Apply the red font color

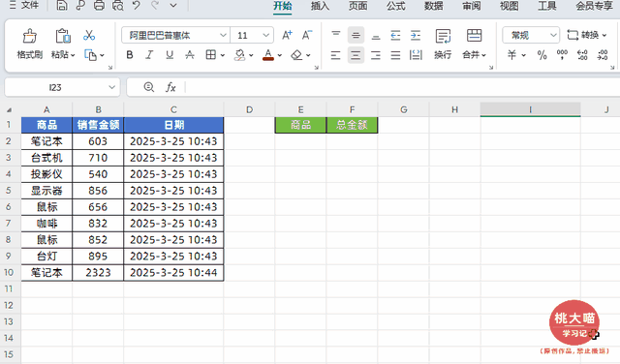(x=268, y=55)
